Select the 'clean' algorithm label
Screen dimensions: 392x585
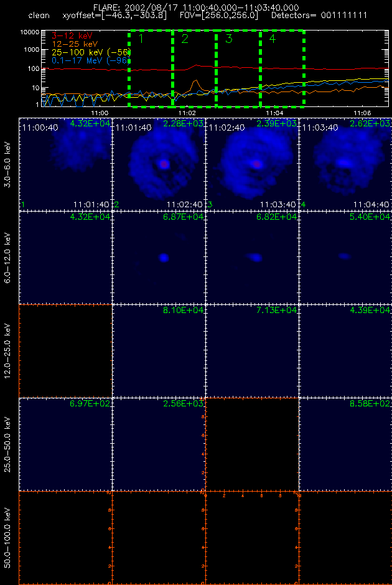tap(39, 16)
